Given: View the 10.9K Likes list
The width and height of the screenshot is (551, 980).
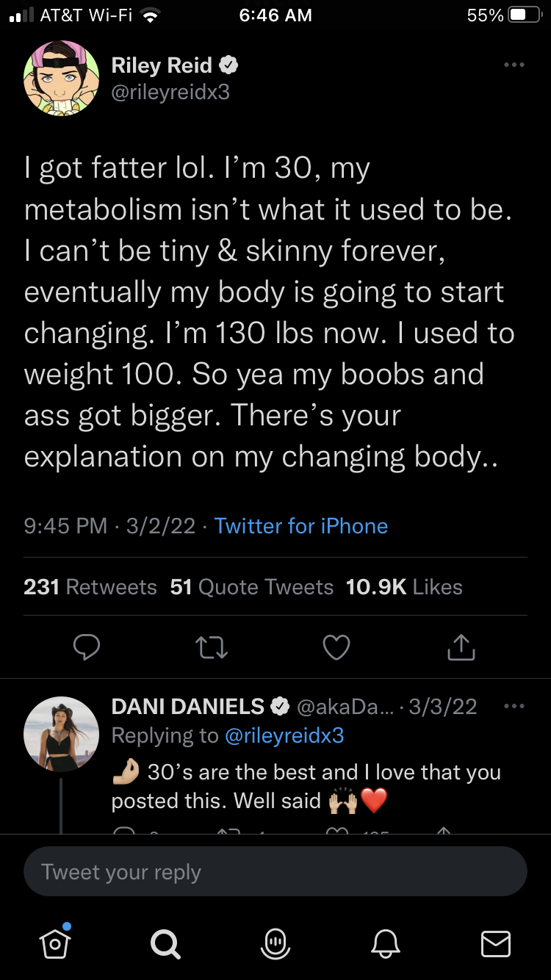Looking at the screenshot, I should pyautogui.click(x=404, y=587).
